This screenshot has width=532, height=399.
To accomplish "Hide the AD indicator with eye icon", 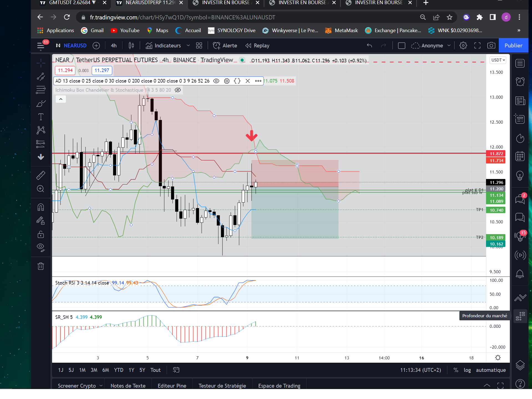I will (x=216, y=81).
